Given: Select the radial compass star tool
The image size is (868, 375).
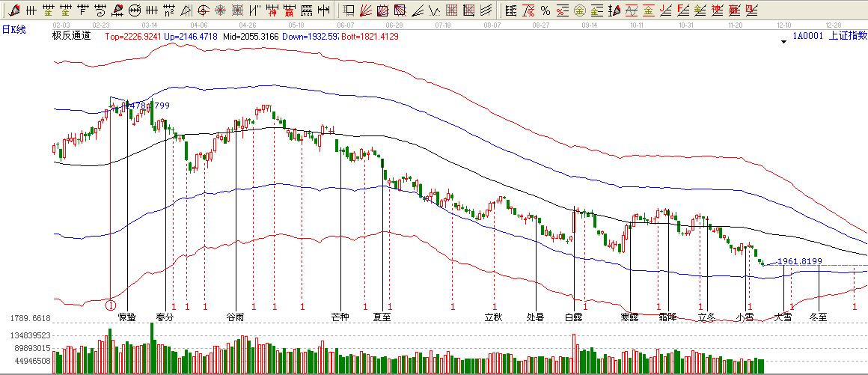Looking at the screenshot, I should pos(221,10).
